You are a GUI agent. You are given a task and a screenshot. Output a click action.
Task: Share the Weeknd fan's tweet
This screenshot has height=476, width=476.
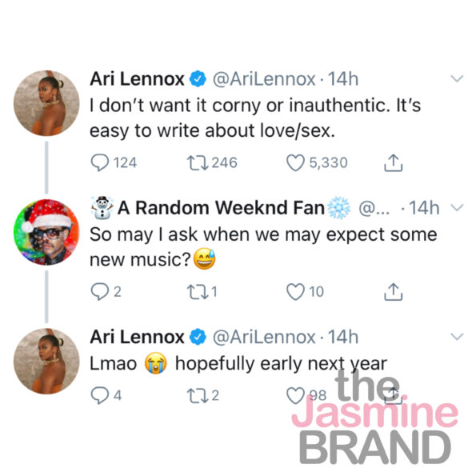point(394,291)
